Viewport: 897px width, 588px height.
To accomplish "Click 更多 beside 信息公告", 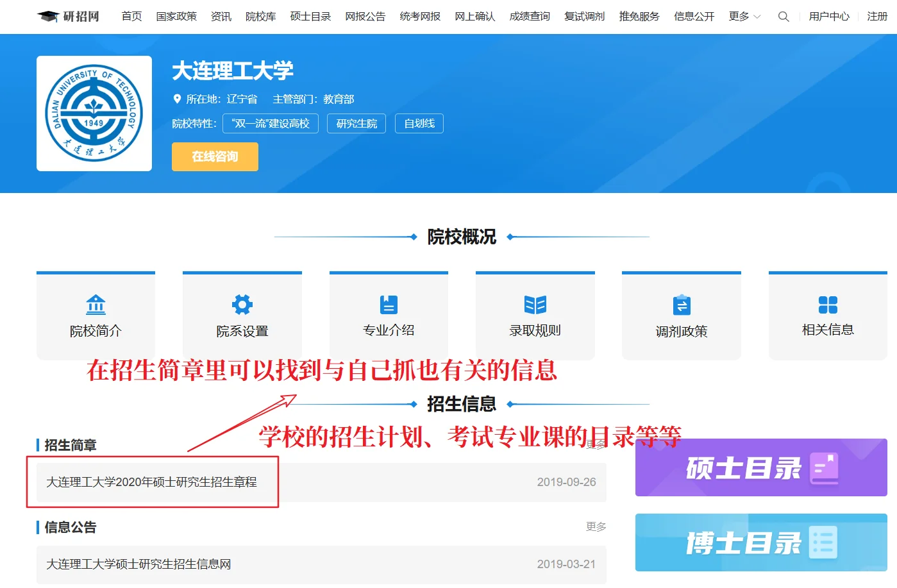I will 596,526.
